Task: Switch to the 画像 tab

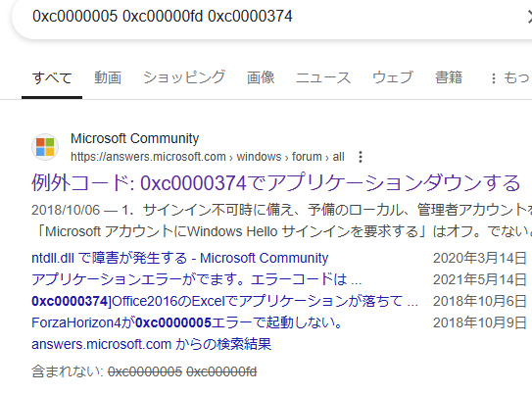Action: tap(261, 77)
